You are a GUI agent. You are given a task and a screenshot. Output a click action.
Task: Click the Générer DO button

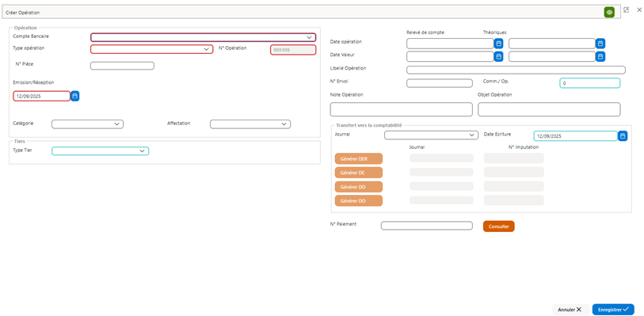359,200
